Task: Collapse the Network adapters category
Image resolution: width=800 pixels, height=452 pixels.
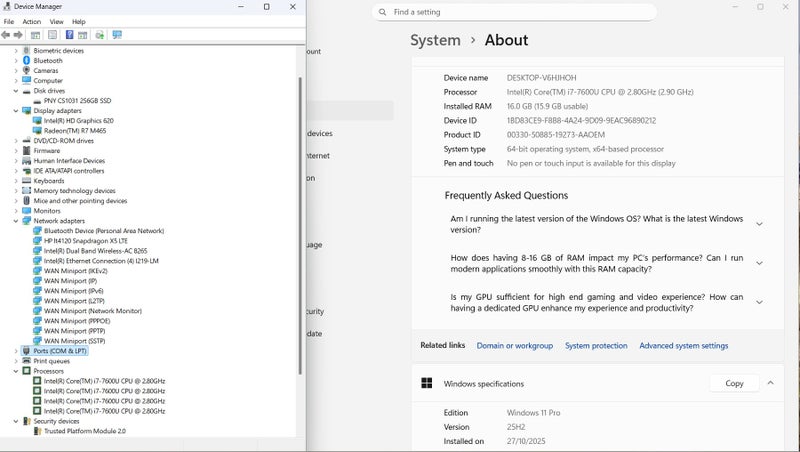Action: point(16,221)
